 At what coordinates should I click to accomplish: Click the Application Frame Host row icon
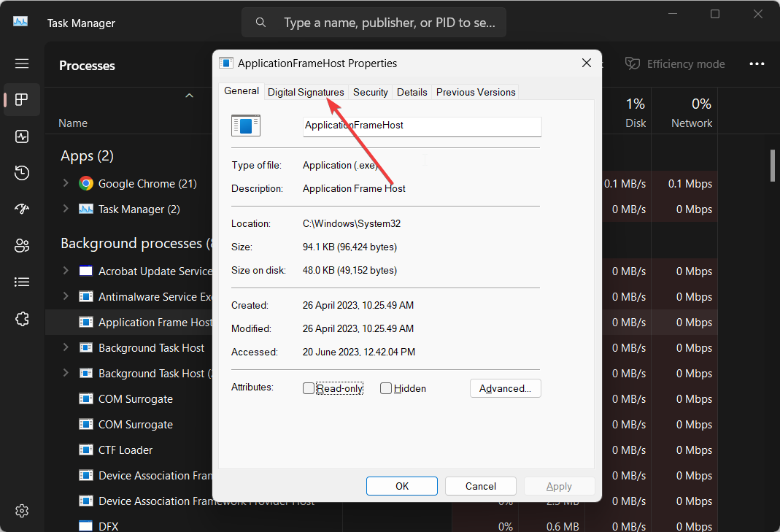pyautogui.click(x=86, y=323)
